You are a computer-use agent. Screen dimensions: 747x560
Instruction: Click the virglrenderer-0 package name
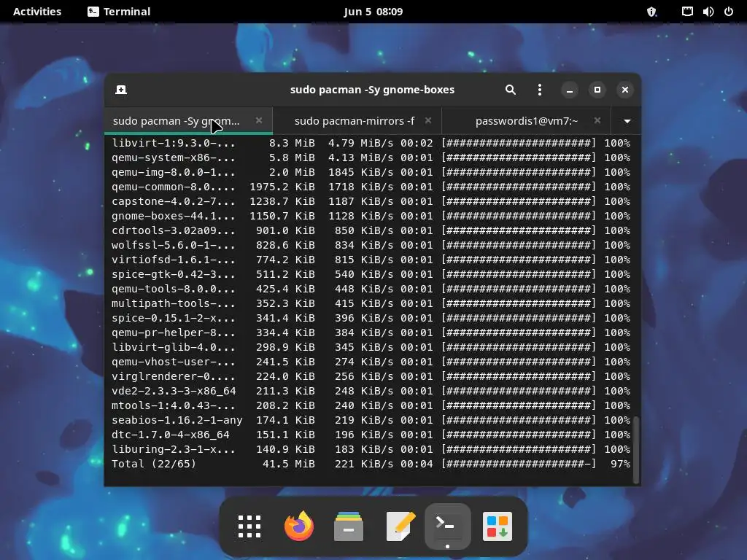[x=174, y=376]
